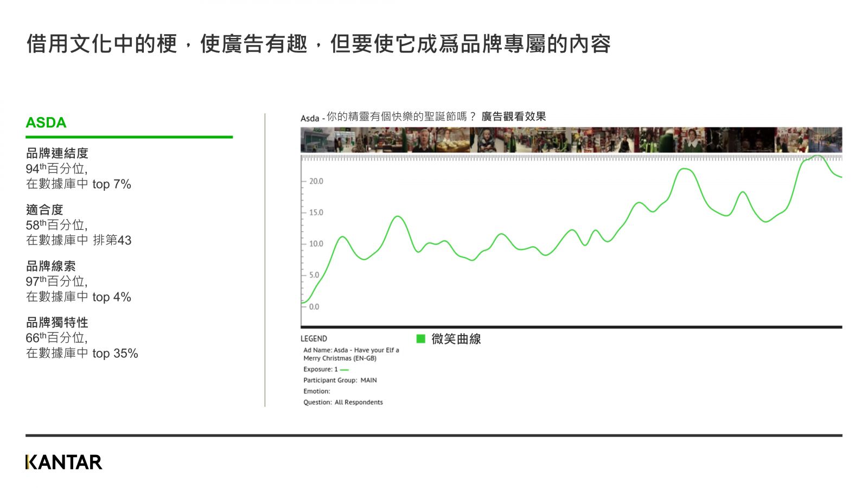
Task: Select the 適合度 label
Action: 44,210
